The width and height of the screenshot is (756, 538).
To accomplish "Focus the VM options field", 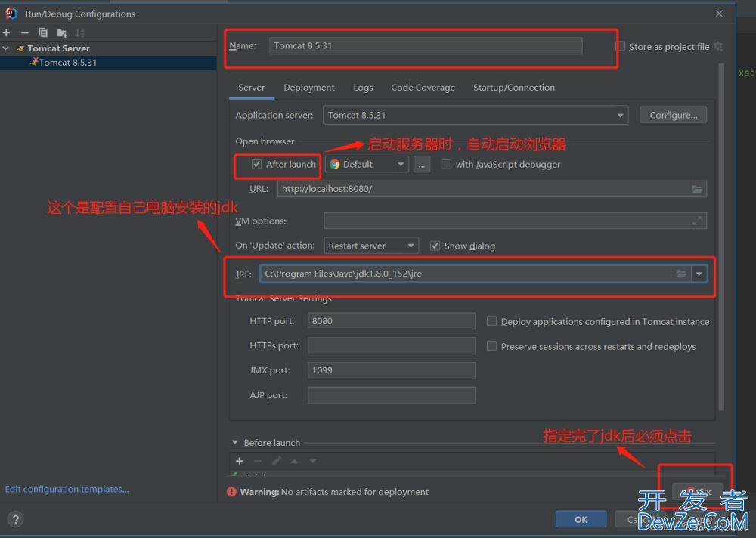I will 516,221.
